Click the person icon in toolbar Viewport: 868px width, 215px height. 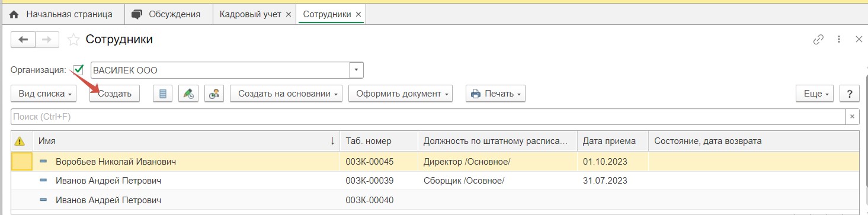pyautogui.click(x=214, y=94)
